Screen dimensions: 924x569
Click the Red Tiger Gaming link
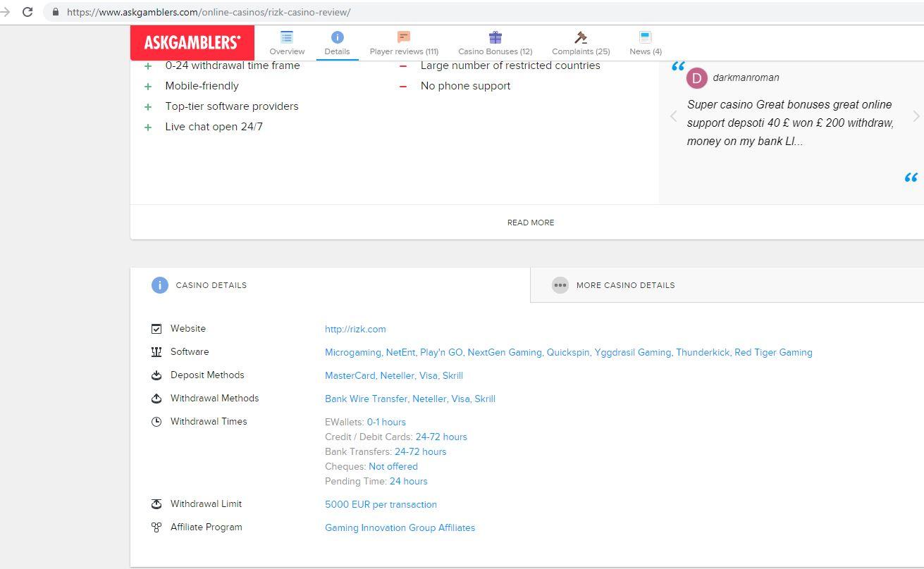[x=773, y=352]
